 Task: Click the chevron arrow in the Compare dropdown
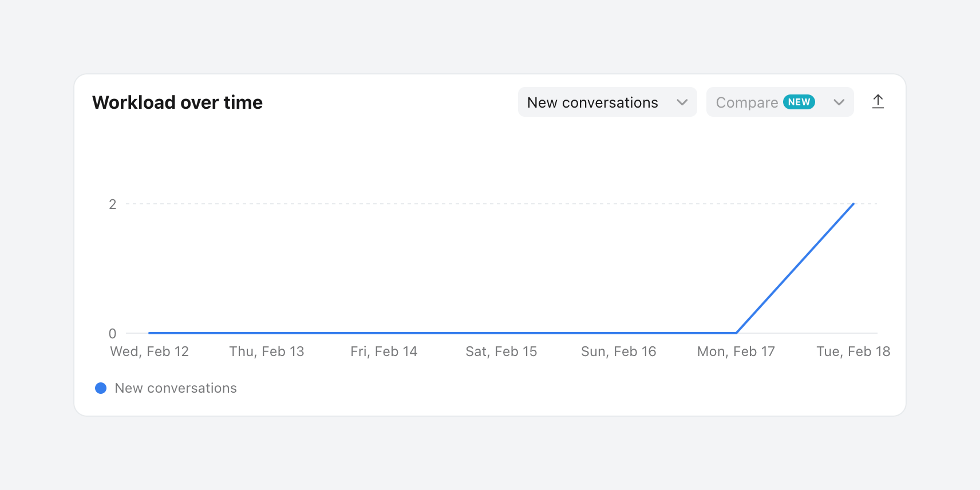tap(839, 102)
